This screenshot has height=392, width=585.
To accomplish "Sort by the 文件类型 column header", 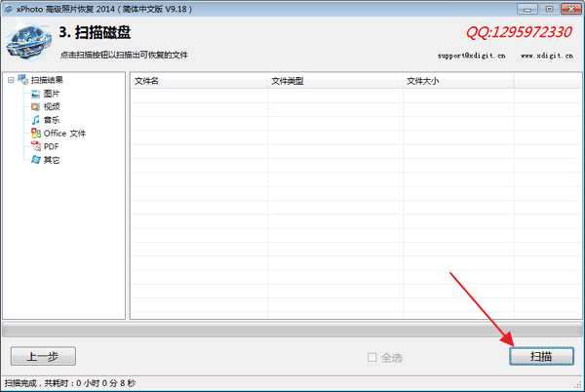I will [335, 81].
